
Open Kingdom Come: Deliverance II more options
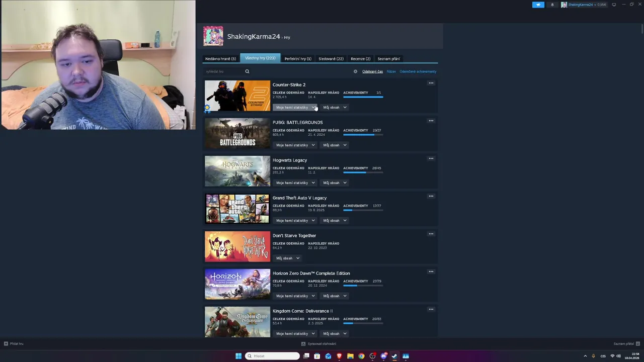pos(431,309)
